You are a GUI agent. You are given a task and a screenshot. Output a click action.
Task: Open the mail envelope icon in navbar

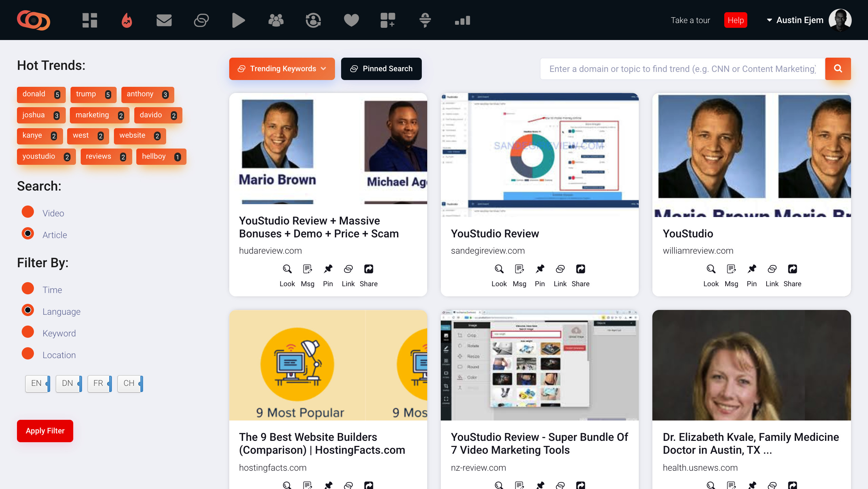pyautogui.click(x=164, y=20)
